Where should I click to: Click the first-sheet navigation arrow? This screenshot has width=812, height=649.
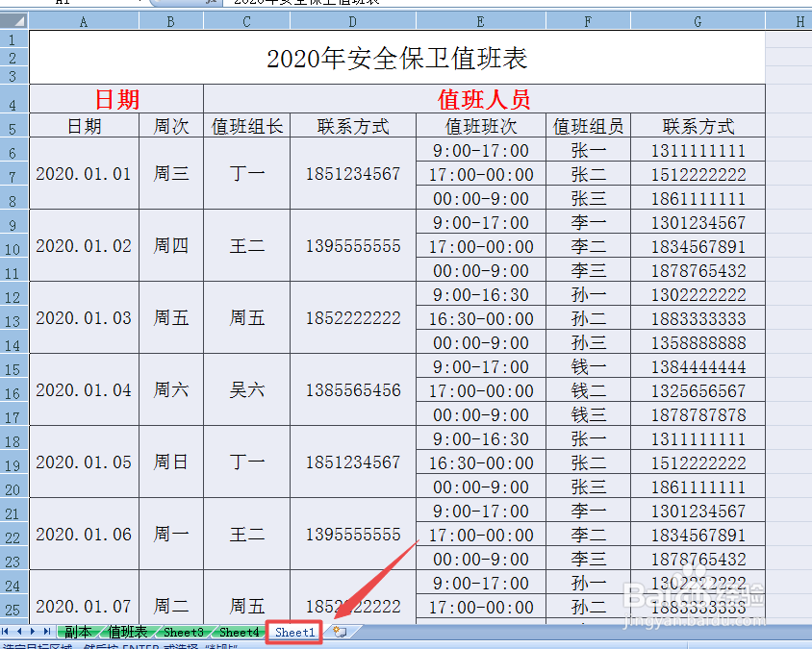(x=6, y=632)
